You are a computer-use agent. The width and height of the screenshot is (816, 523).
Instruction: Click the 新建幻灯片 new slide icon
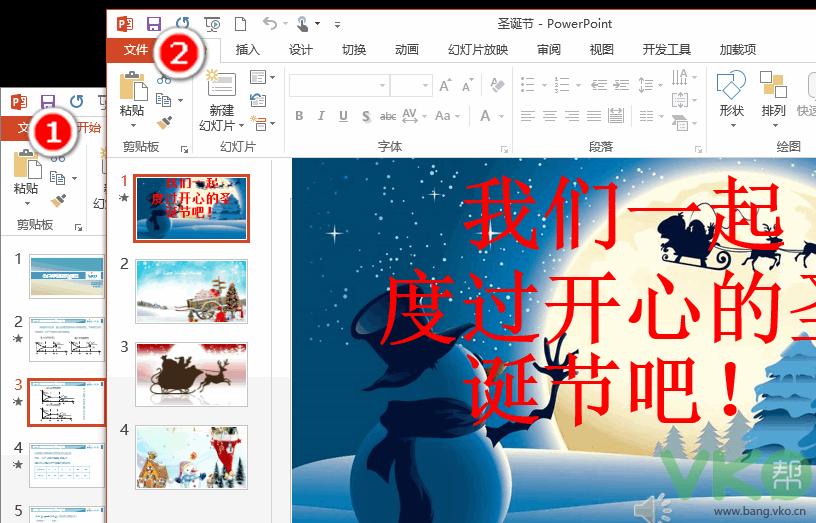click(x=221, y=83)
